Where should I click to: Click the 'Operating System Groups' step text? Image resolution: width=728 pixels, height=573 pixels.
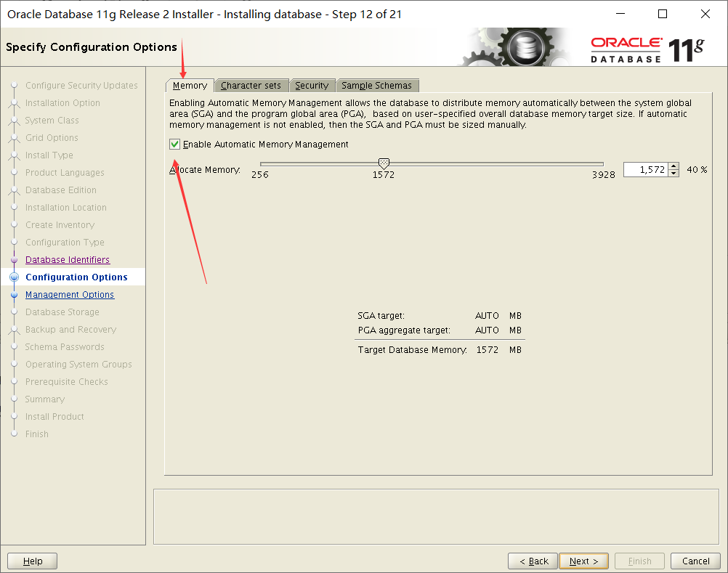coord(78,365)
